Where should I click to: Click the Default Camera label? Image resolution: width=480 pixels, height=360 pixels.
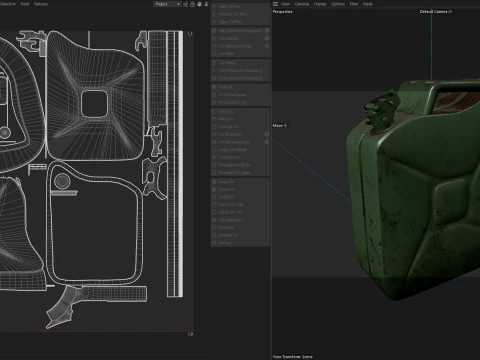pyautogui.click(x=436, y=12)
